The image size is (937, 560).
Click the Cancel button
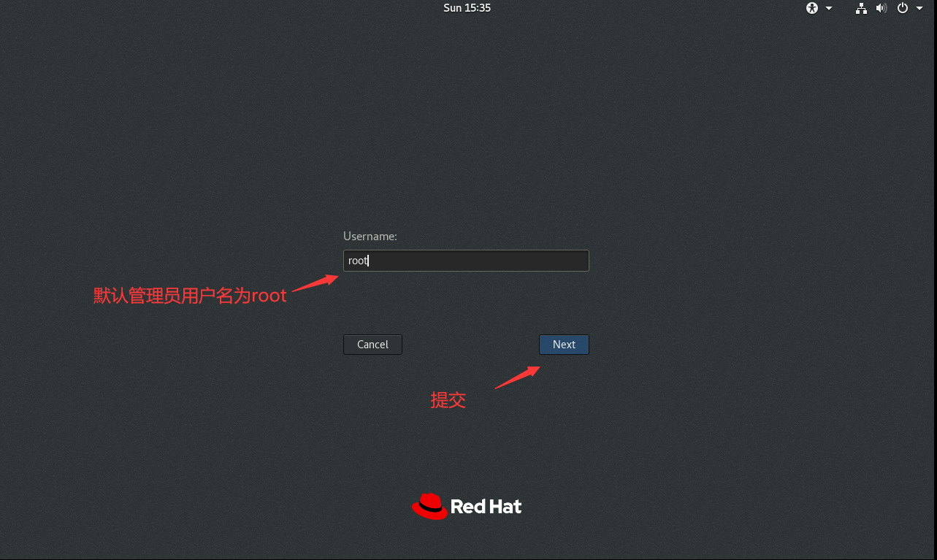click(372, 345)
